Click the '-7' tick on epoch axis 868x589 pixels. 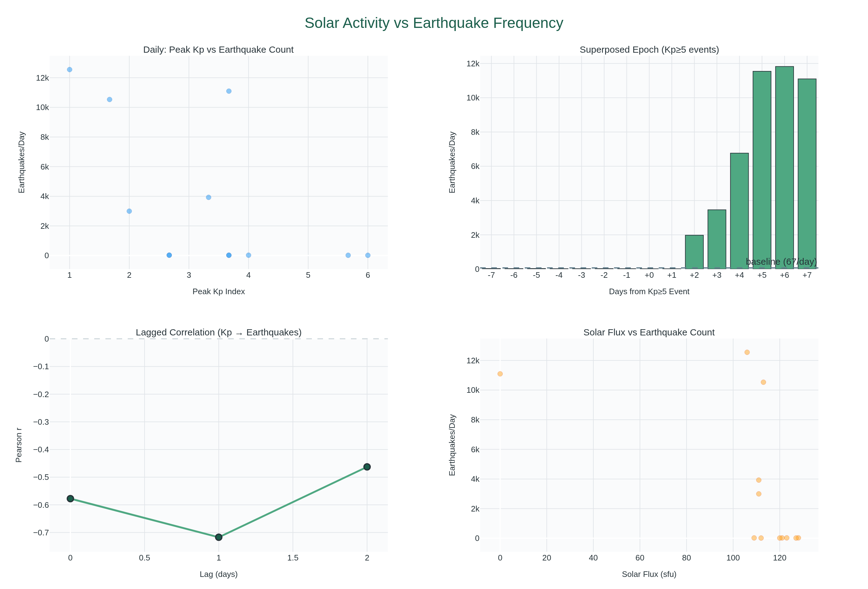click(x=491, y=275)
